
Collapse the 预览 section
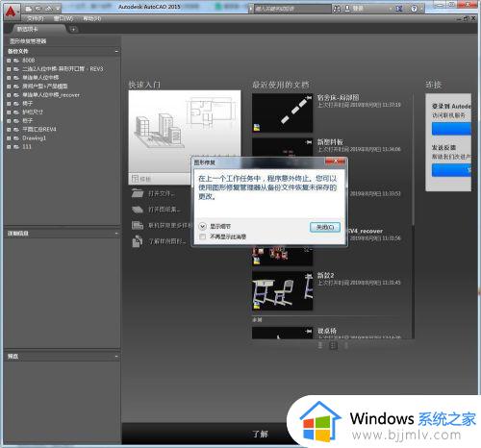pyautogui.click(x=116, y=356)
